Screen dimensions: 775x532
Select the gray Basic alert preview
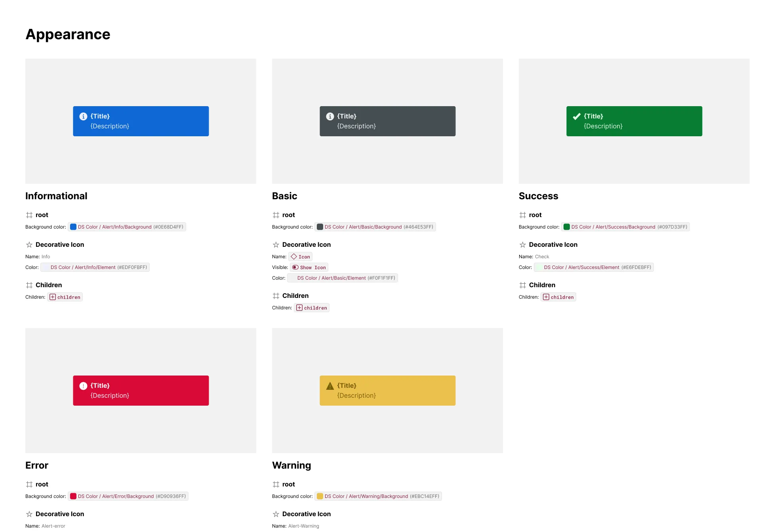pos(388,121)
